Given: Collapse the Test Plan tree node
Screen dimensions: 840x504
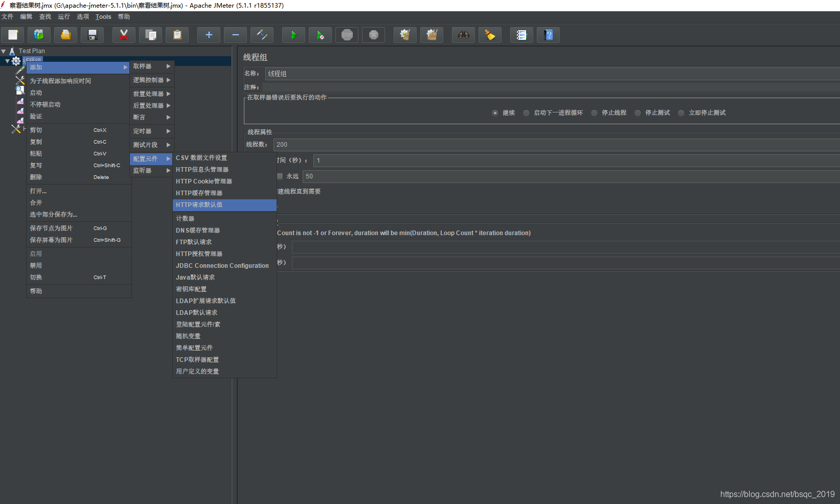Looking at the screenshot, I should (x=4, y=51).
